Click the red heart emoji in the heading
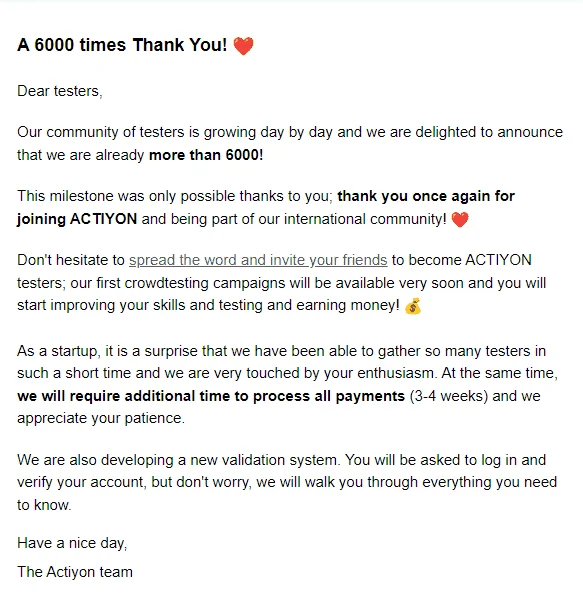583x601 pixels. pos(243,46)
